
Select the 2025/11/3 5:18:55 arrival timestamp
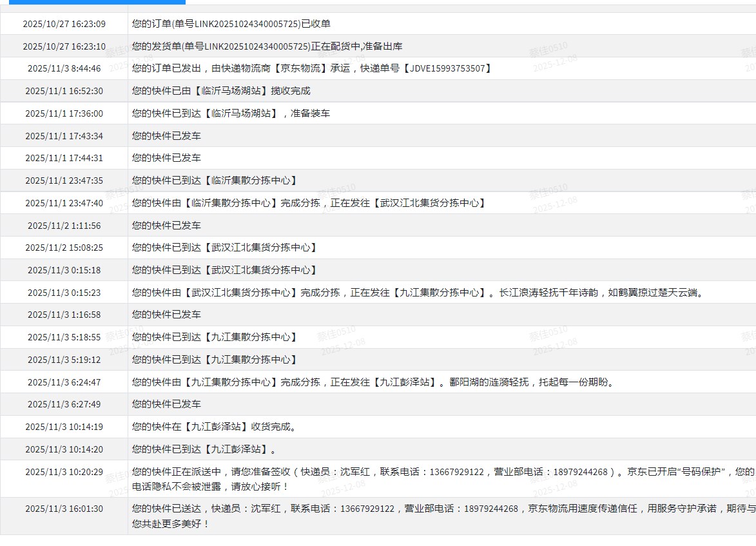point(64,337)
